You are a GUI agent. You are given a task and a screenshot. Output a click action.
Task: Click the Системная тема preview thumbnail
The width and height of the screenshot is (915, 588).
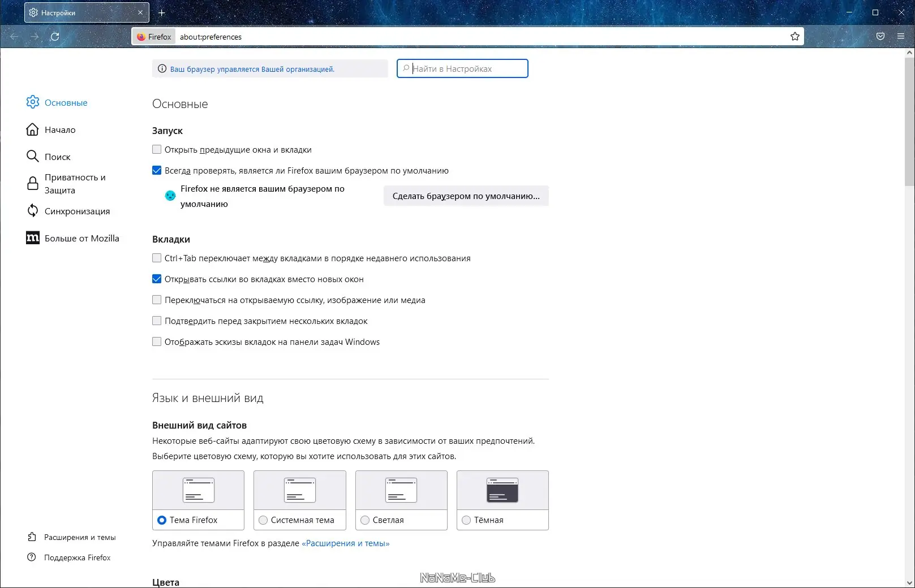[300, 490]
